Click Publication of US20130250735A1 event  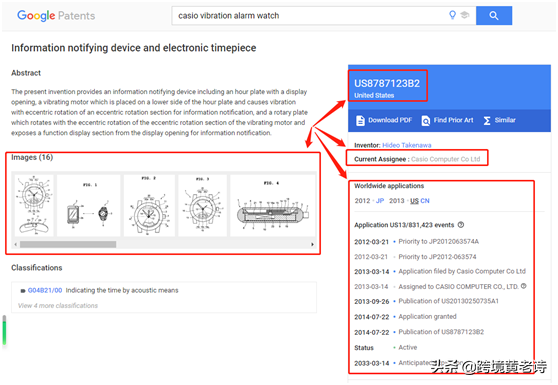tap(448, 301)
